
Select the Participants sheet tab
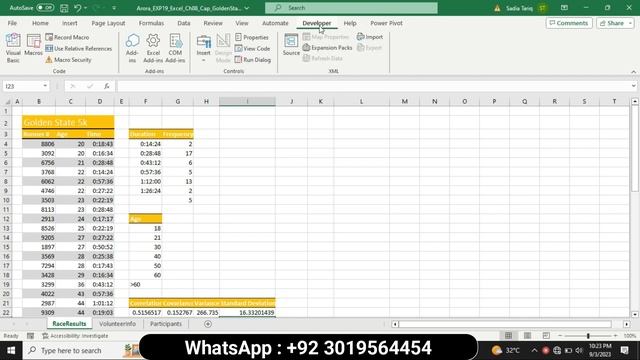tap(166, 324)
